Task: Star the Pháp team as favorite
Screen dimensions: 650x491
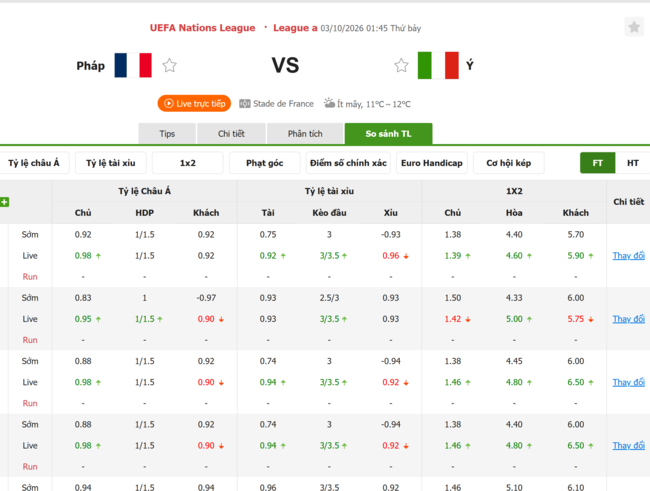Action: [169, 65]
